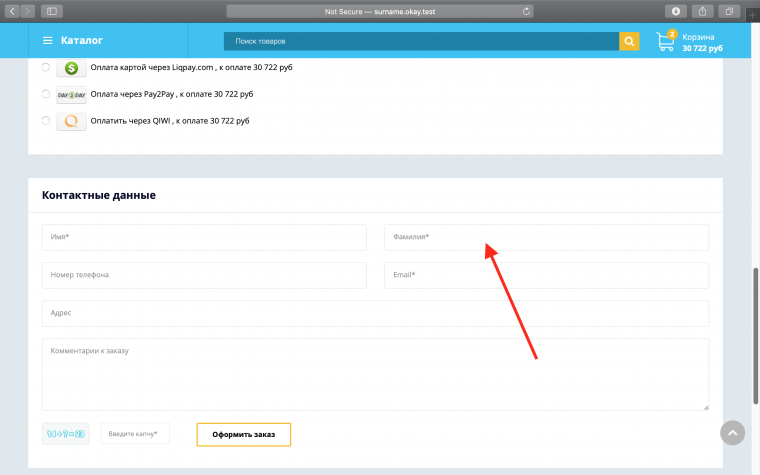The image size is (760, 475).
Task: Choose the QIWI payment radio option
Action: [x=46, y=121]
